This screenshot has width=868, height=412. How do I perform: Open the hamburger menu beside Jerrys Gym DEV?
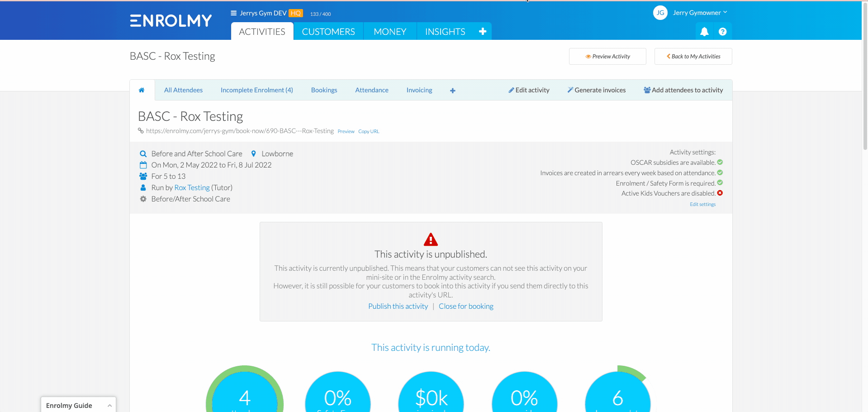(x=233, y=13)
